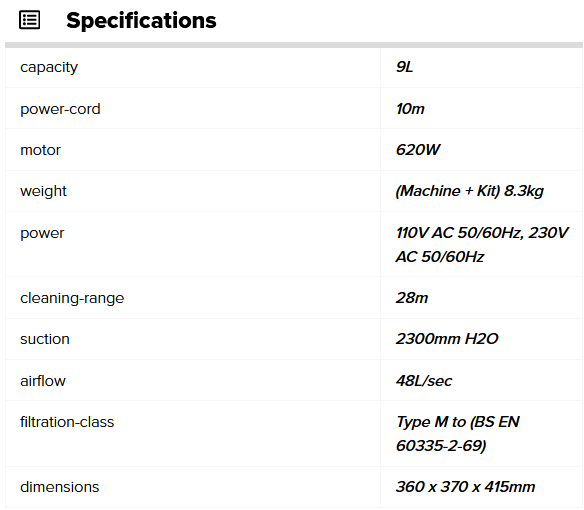Screen dimensions: 584x510
Task: Click the 360 x 370 x 415mm dimensions
Action: click(x=466, y=487)
